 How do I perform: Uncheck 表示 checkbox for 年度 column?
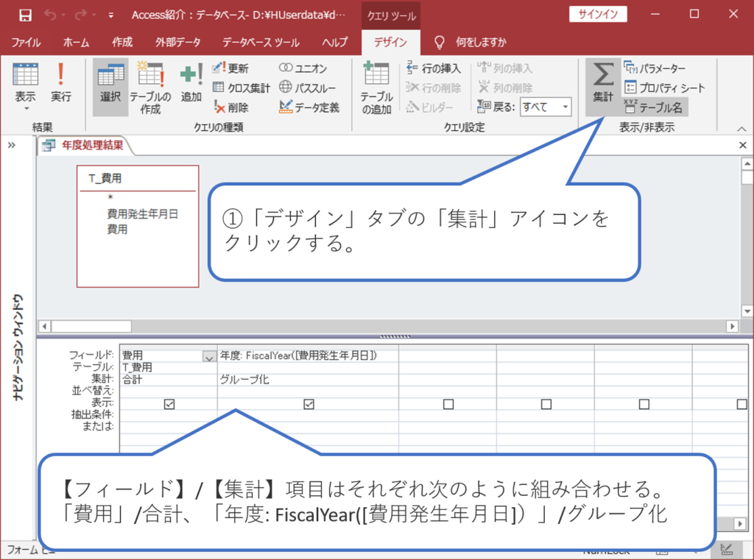(309, 404)
